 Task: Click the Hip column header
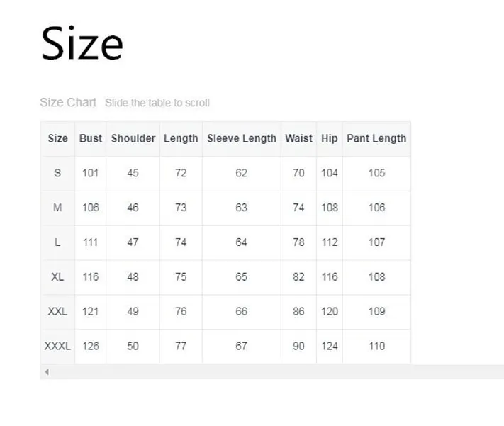330,138
